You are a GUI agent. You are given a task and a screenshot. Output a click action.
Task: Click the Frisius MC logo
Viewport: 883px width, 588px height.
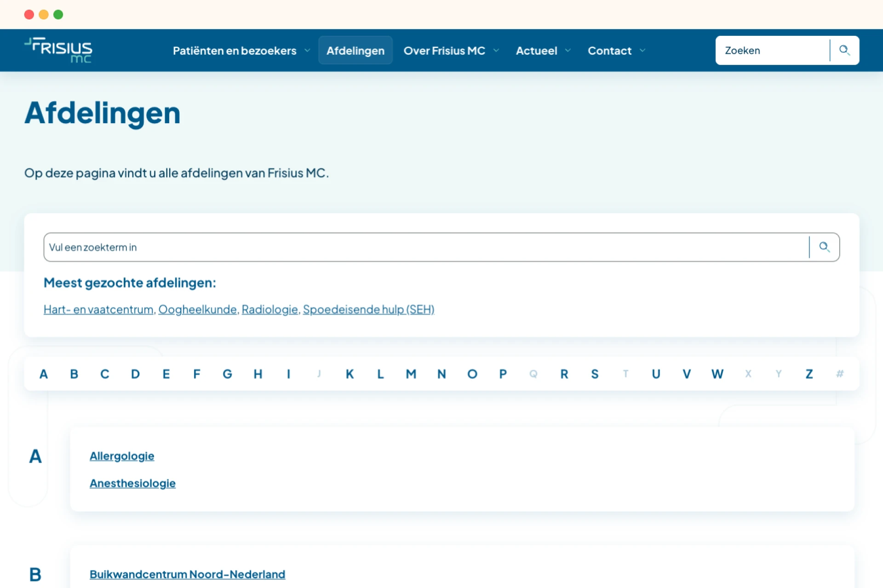click(58, 50)
